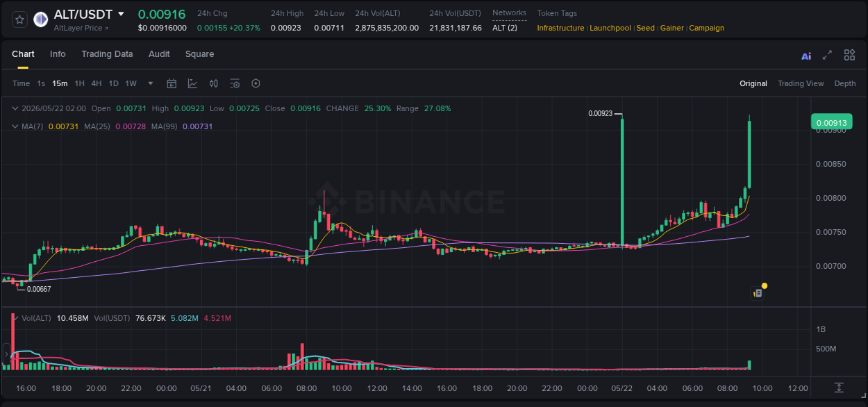Click the 24h Vol(USDT) value
This screenshot has height=407, width=868.
click(x=456, y=28)
